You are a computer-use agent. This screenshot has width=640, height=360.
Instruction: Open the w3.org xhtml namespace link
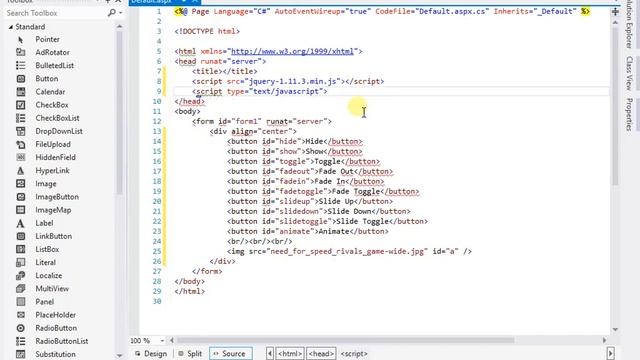coord(292,51)
